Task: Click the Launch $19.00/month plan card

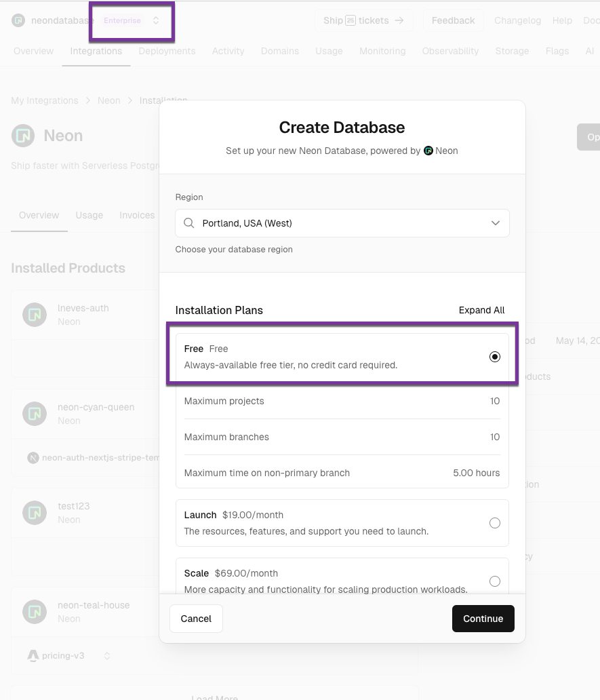Action: pos(342,523)
